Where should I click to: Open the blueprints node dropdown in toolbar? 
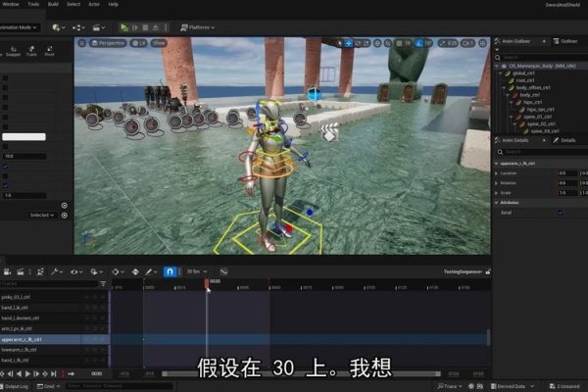pos(78,27)
